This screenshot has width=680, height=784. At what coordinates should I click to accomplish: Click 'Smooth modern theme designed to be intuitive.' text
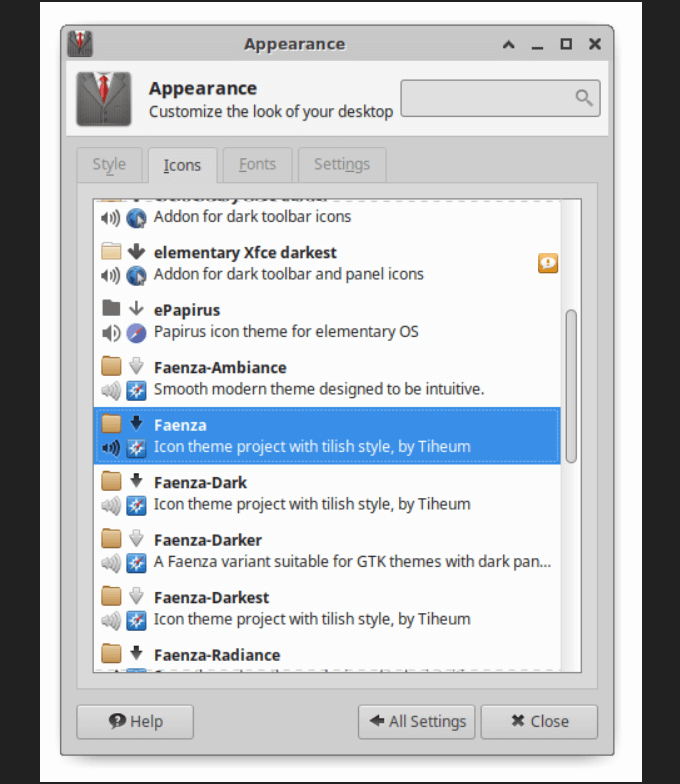(x=319, y=390)
